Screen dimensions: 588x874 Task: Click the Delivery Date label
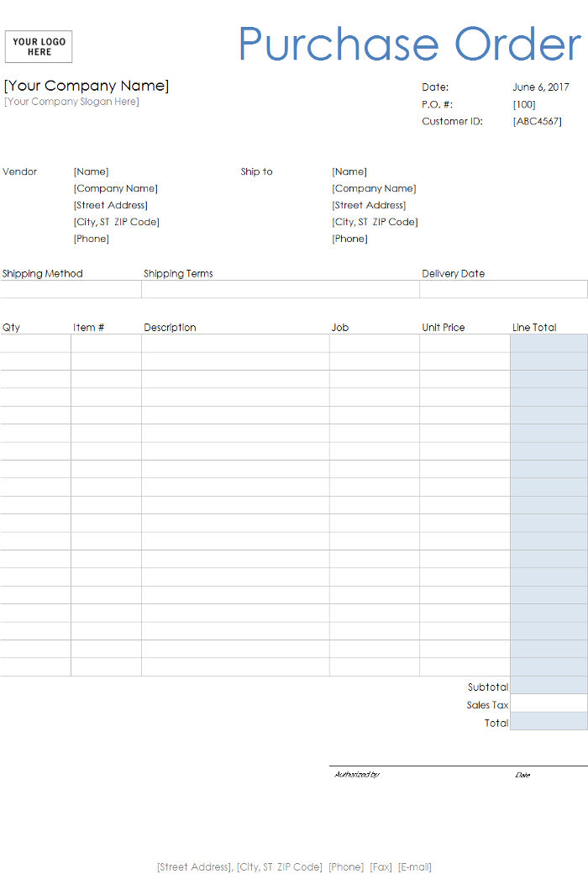click(453, 274)
